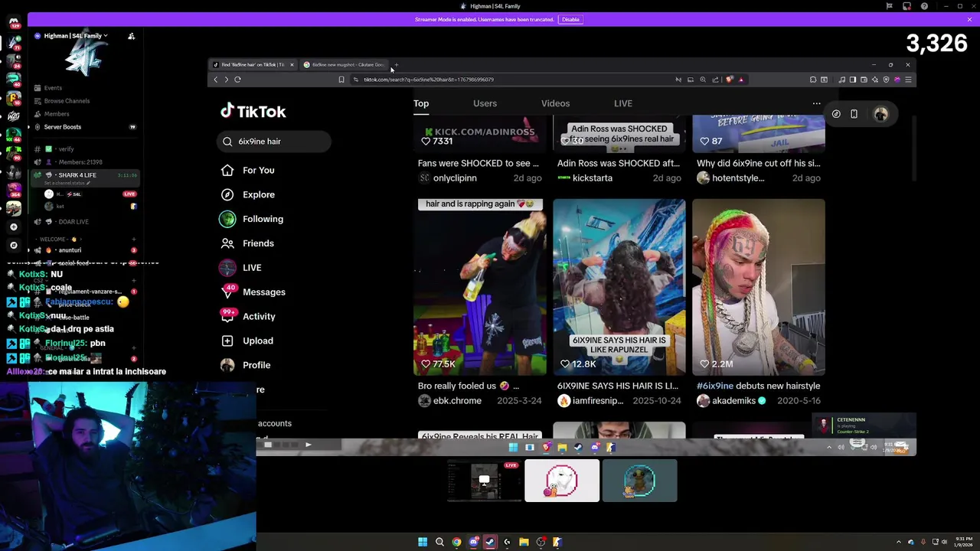The height and width of the screenshot is (551, 980).
Task: Open File Explorer from taskbar
Action: coord(524,542)
